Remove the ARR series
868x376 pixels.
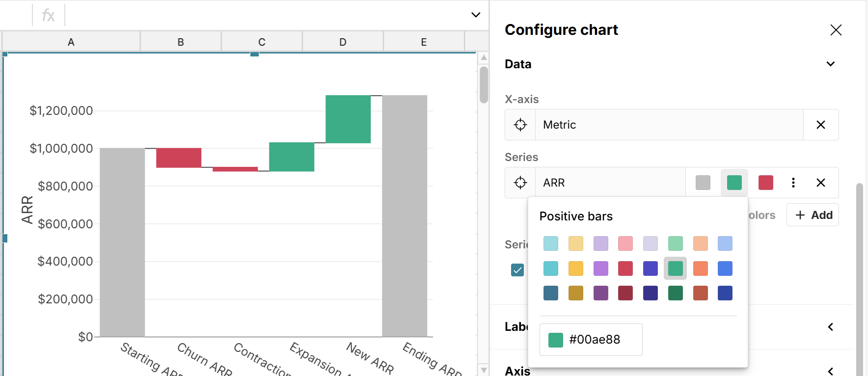820,183
